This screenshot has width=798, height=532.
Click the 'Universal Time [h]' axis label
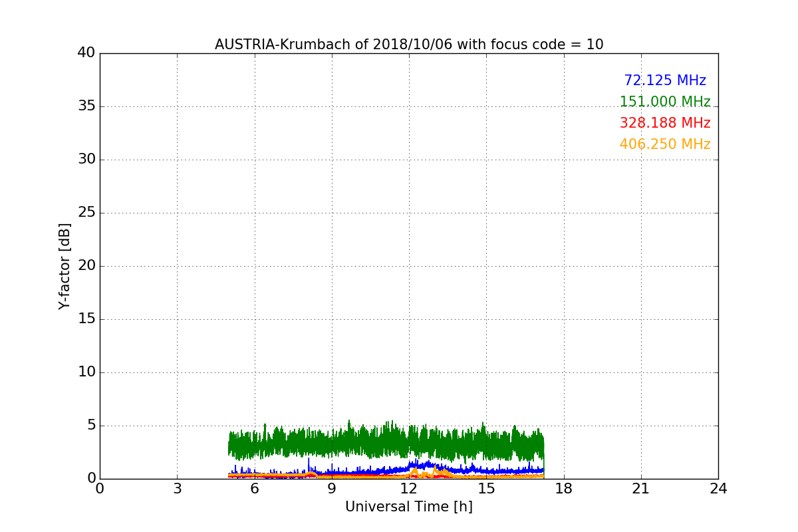(x=409, y=507)
